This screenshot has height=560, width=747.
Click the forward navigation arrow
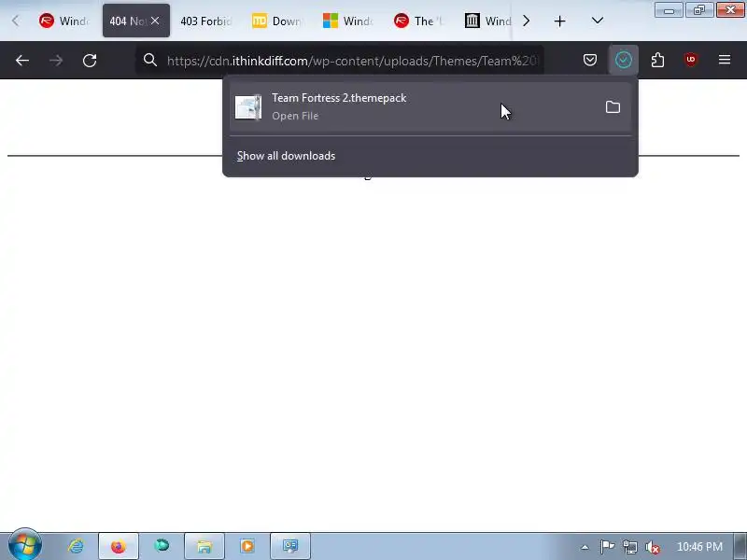(x=56, y=61)
